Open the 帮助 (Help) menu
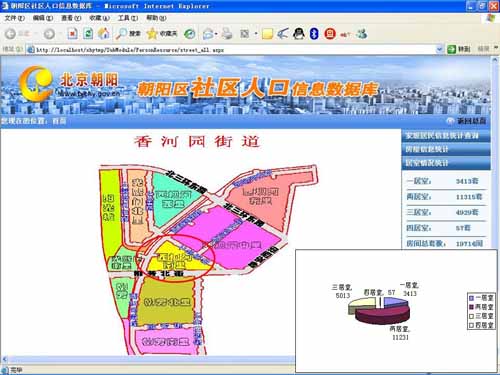 pos(156,18)
